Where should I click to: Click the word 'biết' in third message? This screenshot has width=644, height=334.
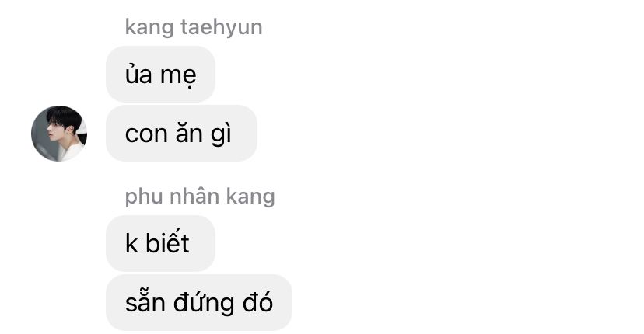click(167, 242)
